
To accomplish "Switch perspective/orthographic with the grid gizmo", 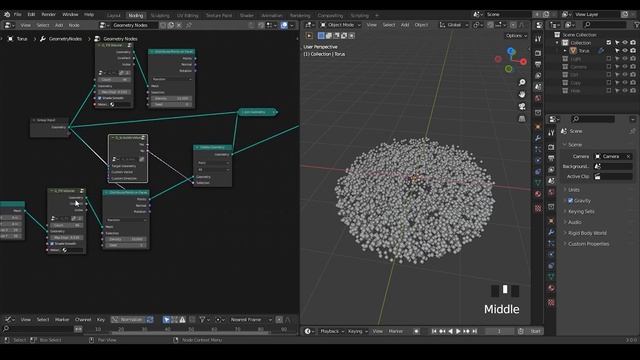I will point(522,119).
